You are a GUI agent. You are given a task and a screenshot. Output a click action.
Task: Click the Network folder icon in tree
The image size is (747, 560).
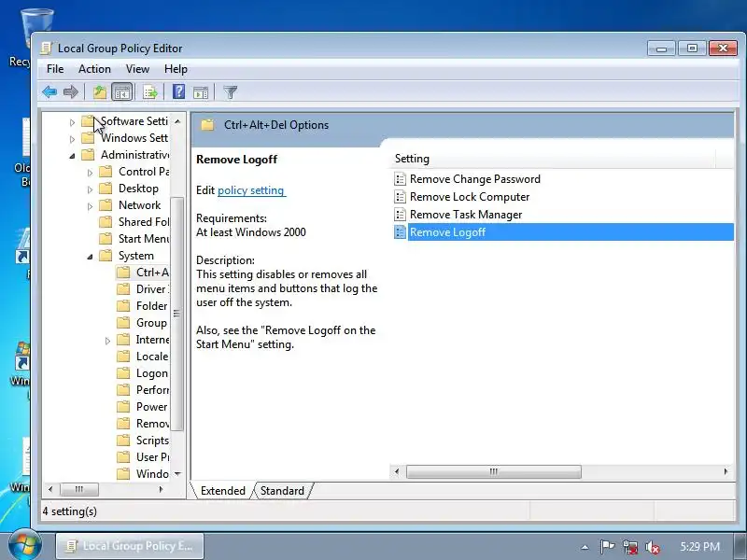pos(106,205)
